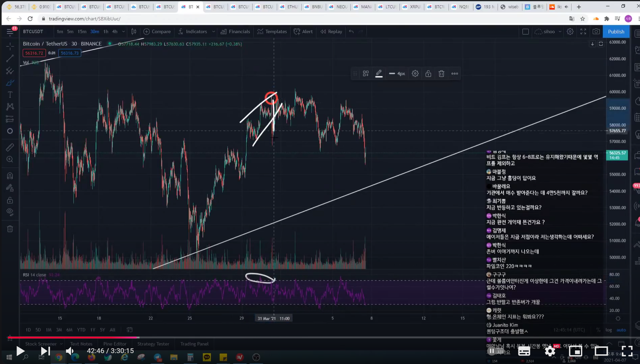Delete the selected drawing in floating toolbar

point(441,73)
